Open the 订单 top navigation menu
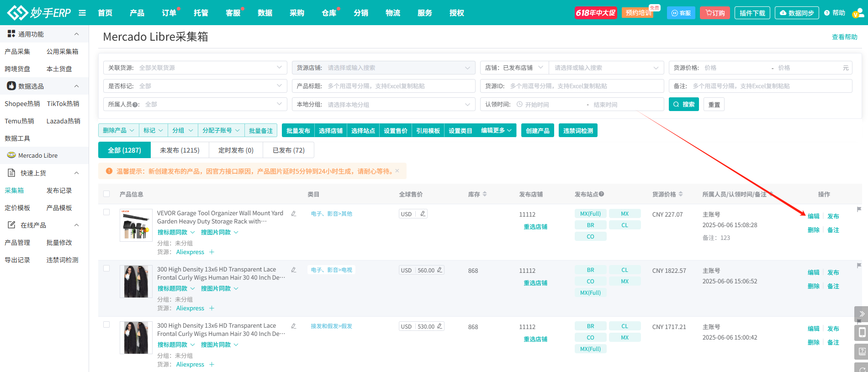 (169, 13)
